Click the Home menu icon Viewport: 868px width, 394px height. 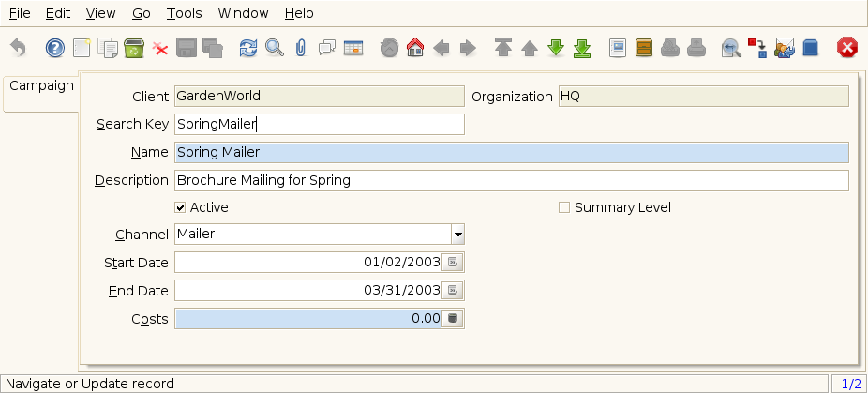(x=415, y=48)
